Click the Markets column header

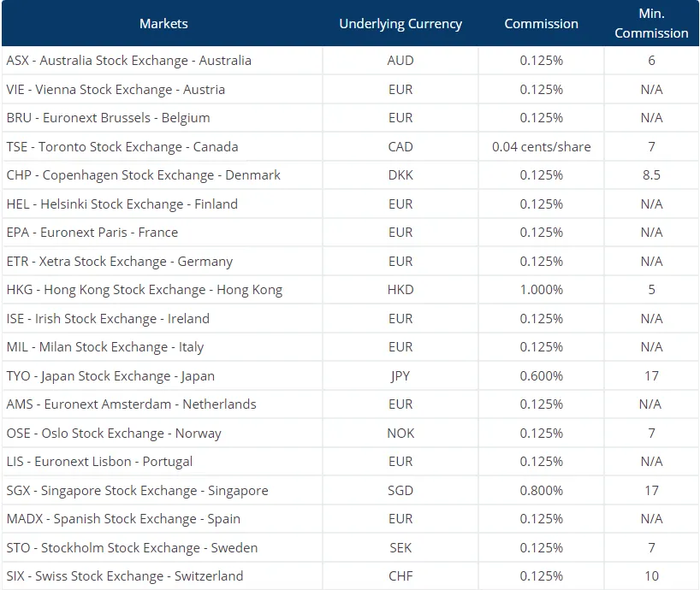pos(163,24)
